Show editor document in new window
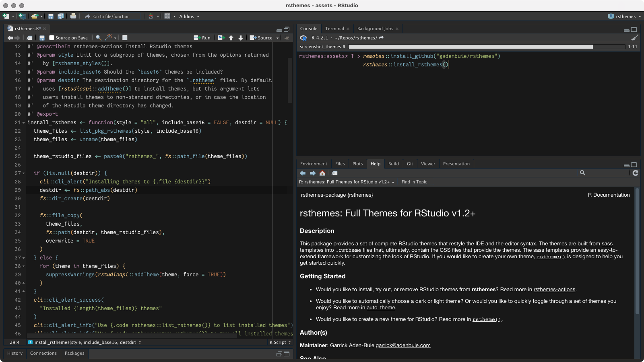Image resolution: width=644 pixels, height=362 pixels. (29, 38)
